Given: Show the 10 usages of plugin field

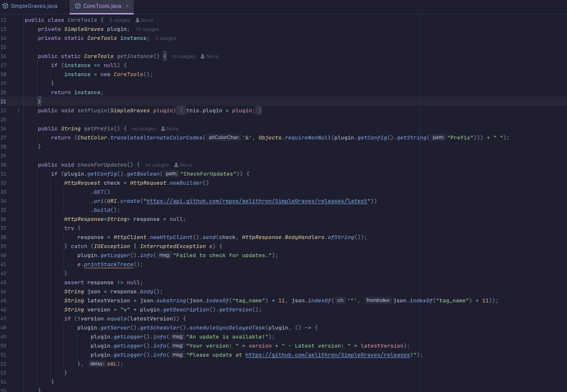Looking at the screenshot, I should point(147,29).
